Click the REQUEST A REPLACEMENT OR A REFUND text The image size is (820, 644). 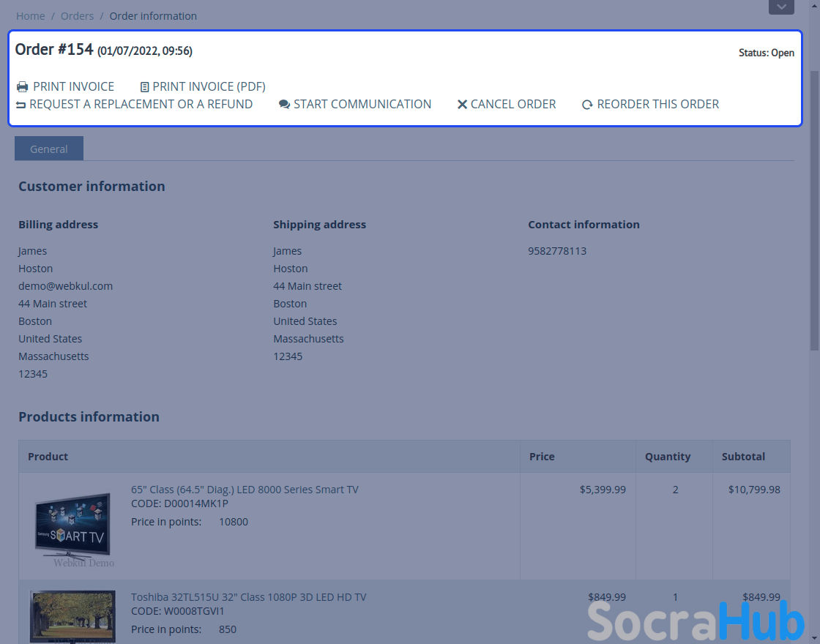(141, 104)
